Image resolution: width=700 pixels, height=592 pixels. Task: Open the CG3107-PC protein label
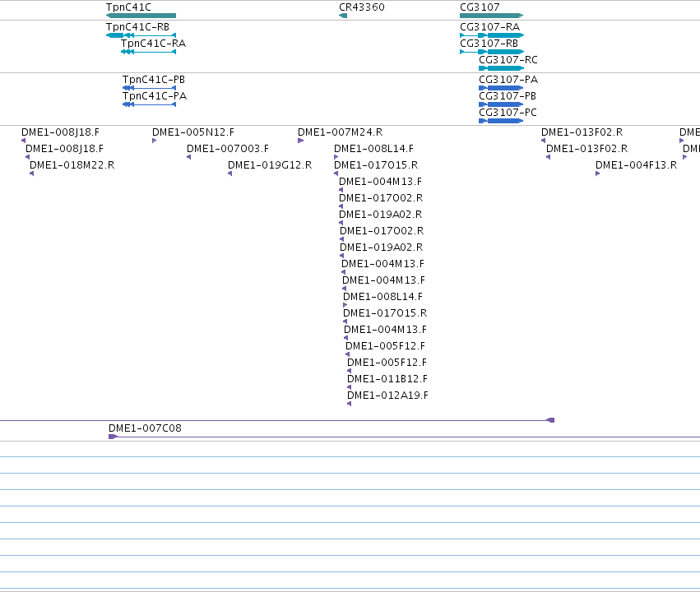pyautogui.click(x=508, y=113)
